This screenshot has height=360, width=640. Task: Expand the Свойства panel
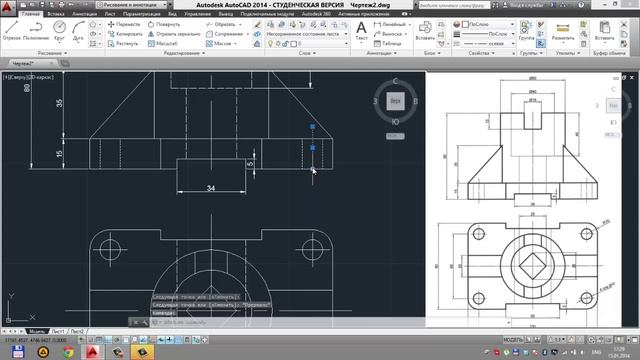point(482,53)
